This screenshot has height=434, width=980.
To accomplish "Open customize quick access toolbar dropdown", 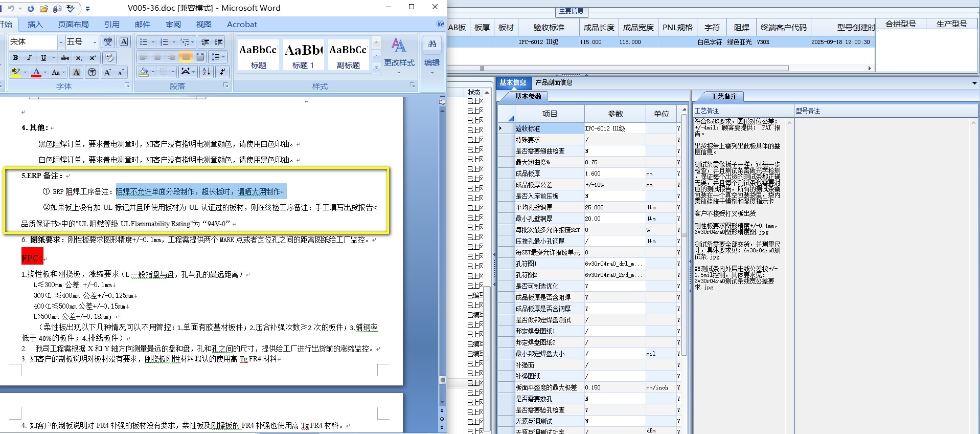I will [87, 9].
